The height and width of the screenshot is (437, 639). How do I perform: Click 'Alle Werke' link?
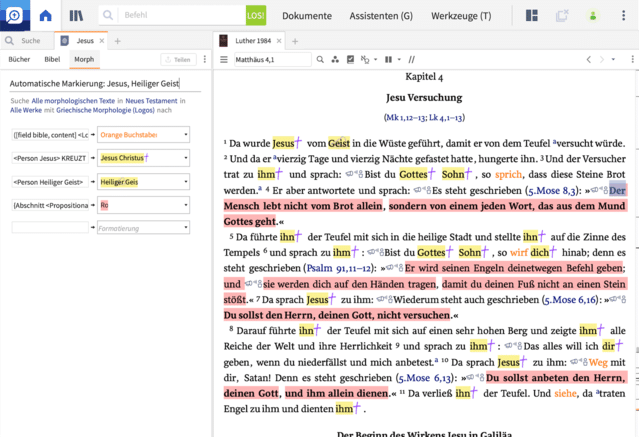[x=26, y=110]
